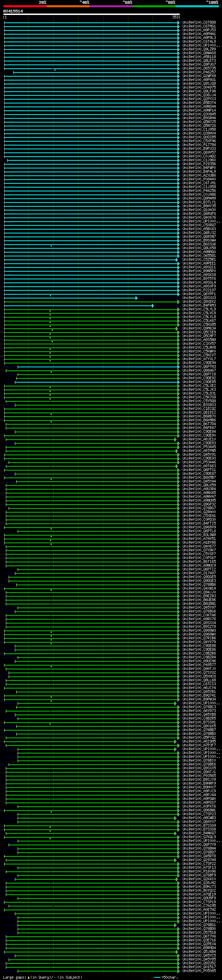
Task: Click the green ~80% identity legend segment
Action: pos(154,6)
